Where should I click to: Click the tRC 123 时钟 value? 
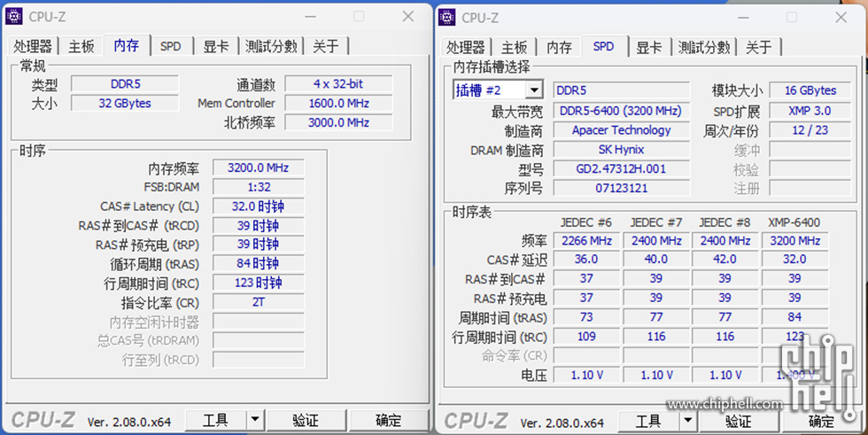259,284
